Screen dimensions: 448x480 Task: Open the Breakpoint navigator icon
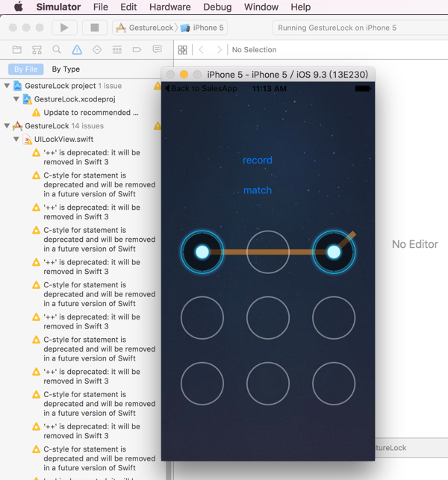click(137, 49)
